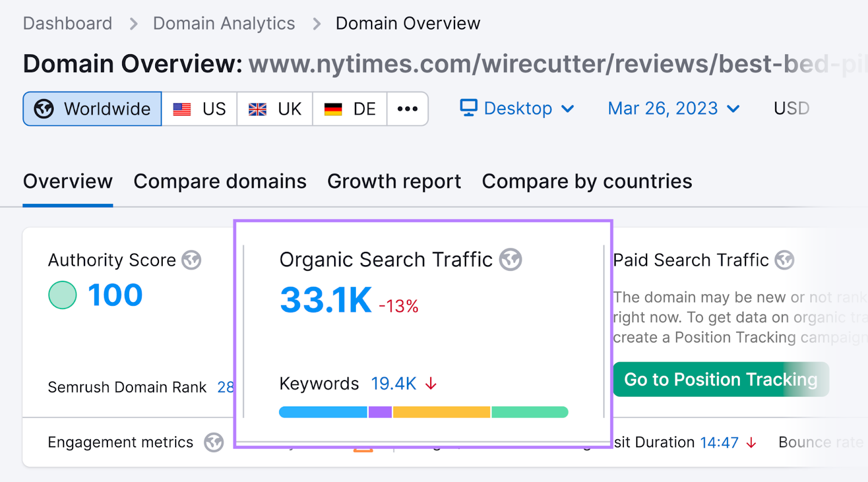The image size is (868, 482).
Task: Expand the Mar 26, 2023 date picker
Action: pos(673,108)
